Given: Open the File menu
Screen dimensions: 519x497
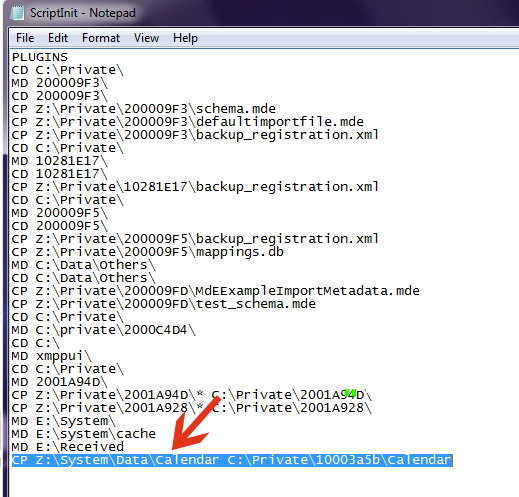Looking at the screenshot, I should pyautogui.click(x=25, y=38).
